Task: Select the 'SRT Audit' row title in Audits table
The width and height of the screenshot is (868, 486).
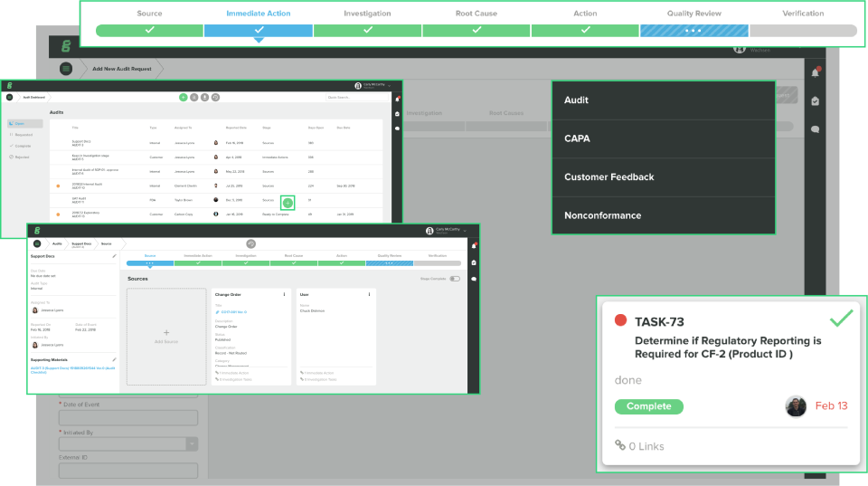Action: click(79, 198)
